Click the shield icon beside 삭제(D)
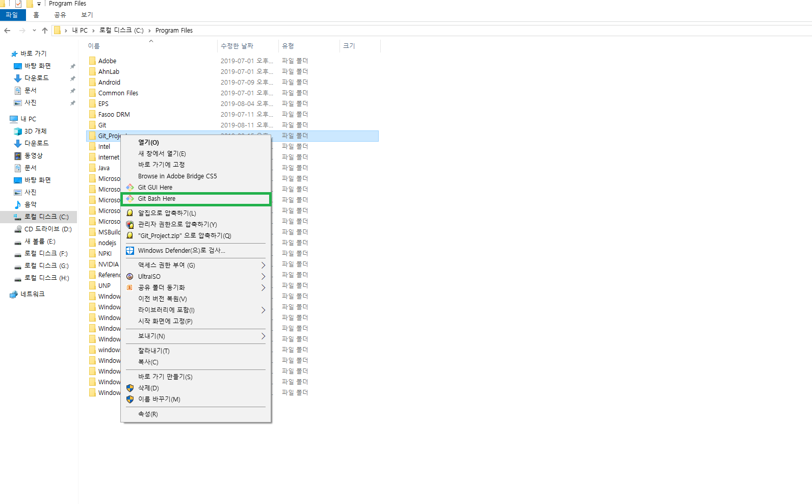This screenshot has height=504, width=812. pos(130,388)
